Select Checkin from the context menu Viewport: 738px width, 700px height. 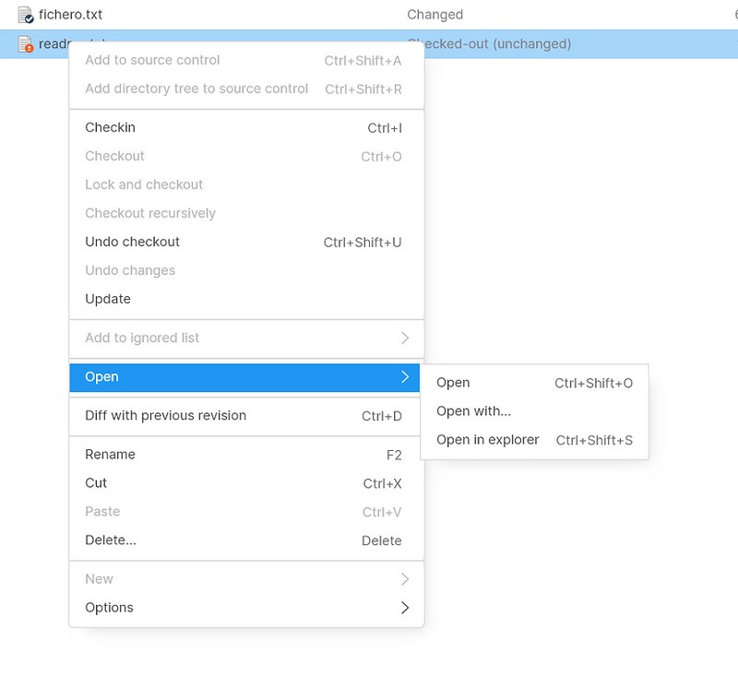[110, 127]
